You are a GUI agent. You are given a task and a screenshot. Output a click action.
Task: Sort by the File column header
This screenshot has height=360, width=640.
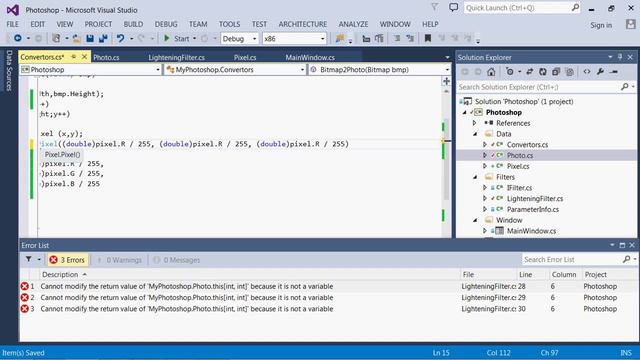click(x=469, y=275)
